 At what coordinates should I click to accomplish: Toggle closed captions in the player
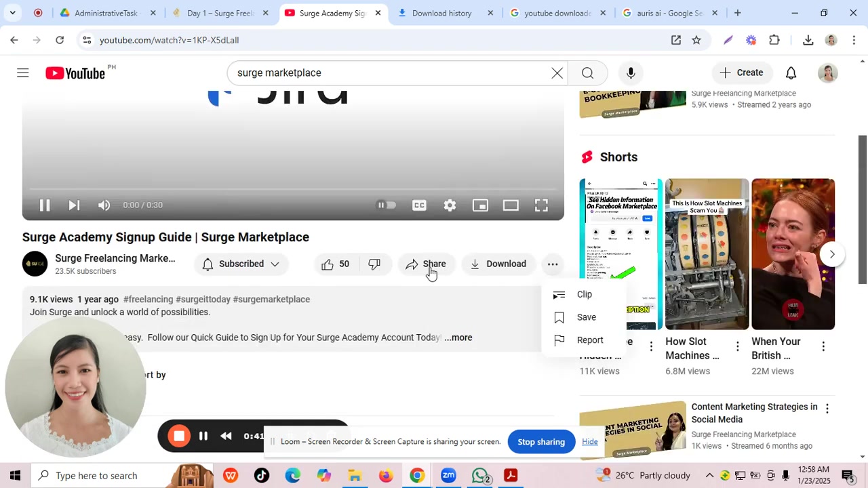[x=420, y=205]
